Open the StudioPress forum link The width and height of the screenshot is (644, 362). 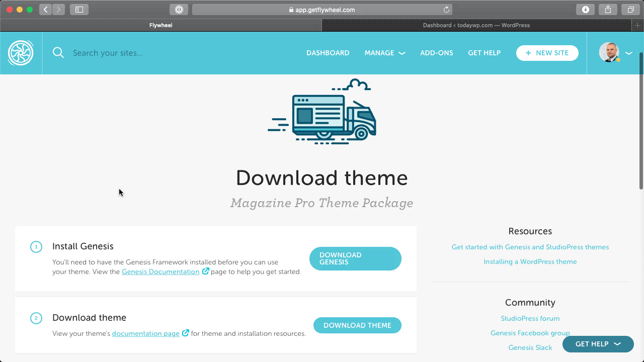coord(530,318)
